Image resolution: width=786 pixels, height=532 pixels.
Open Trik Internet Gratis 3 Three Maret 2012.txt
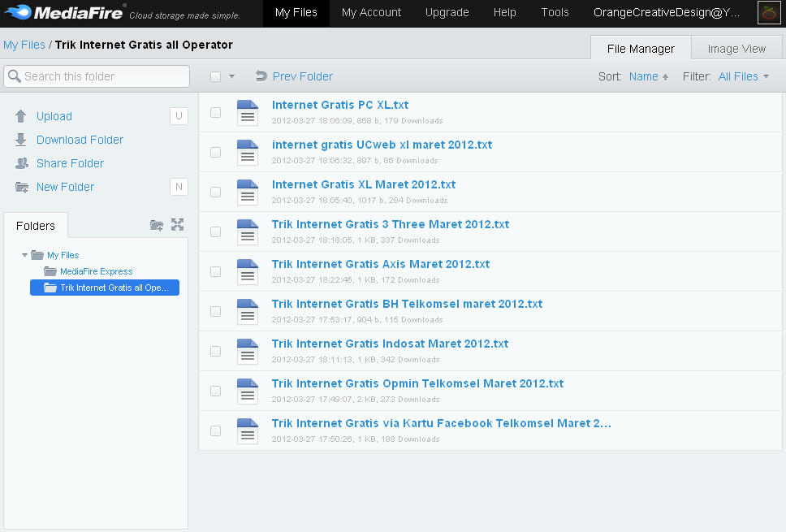391,224
